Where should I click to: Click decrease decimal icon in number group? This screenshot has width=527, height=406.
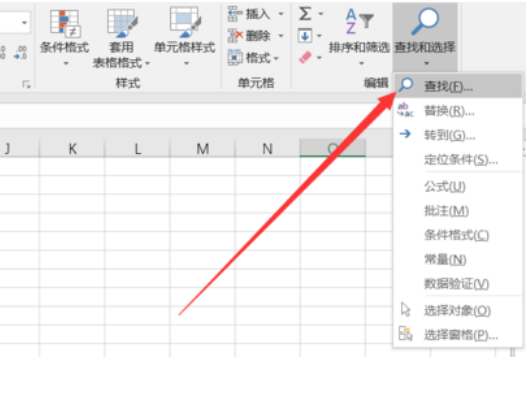(20, 52)
